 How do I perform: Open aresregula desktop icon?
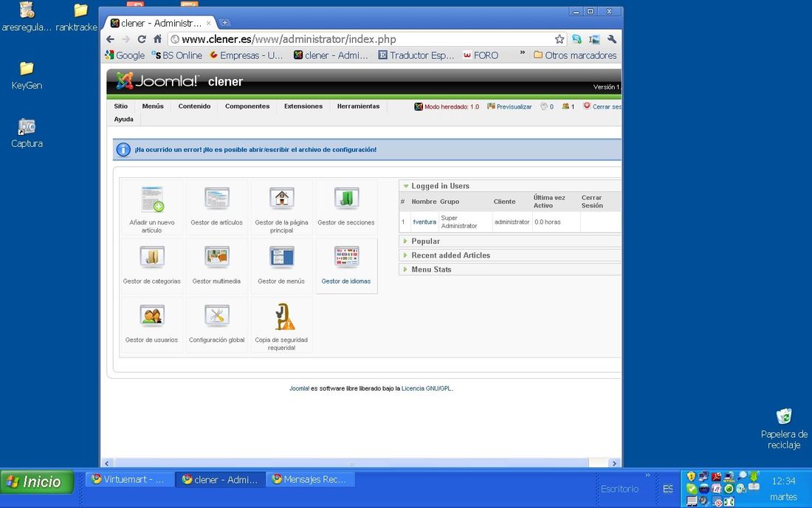(x=27, y=18)
